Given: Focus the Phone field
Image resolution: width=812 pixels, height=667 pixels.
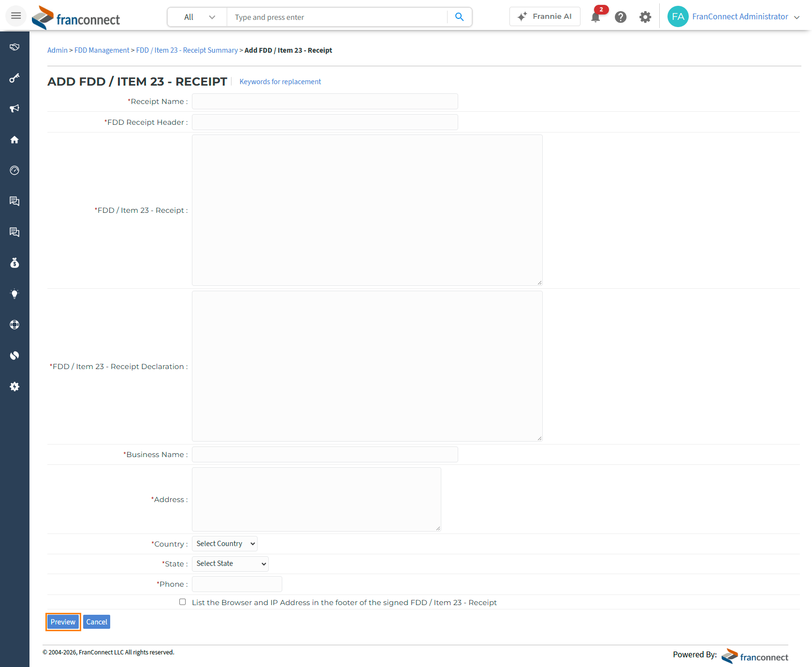Looking at the screenshot, I should click(237, 584).
